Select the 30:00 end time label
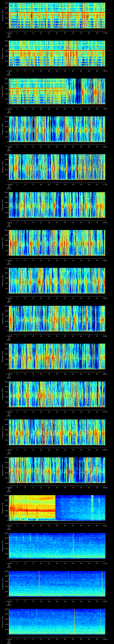Screen dimensions: 114x644 pyautogui.click(x=105, y=525)
